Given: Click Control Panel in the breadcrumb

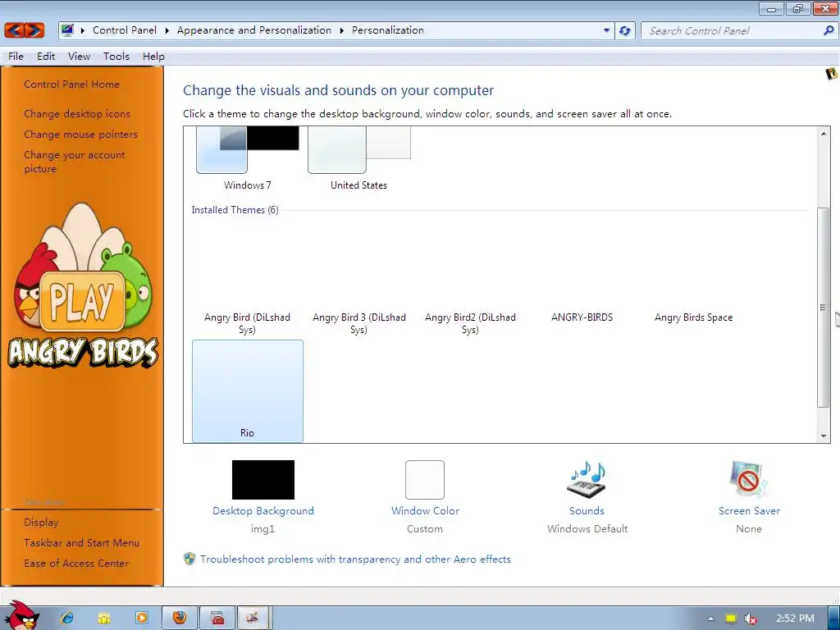Looking at the screenshot, I should coord(125,30).
